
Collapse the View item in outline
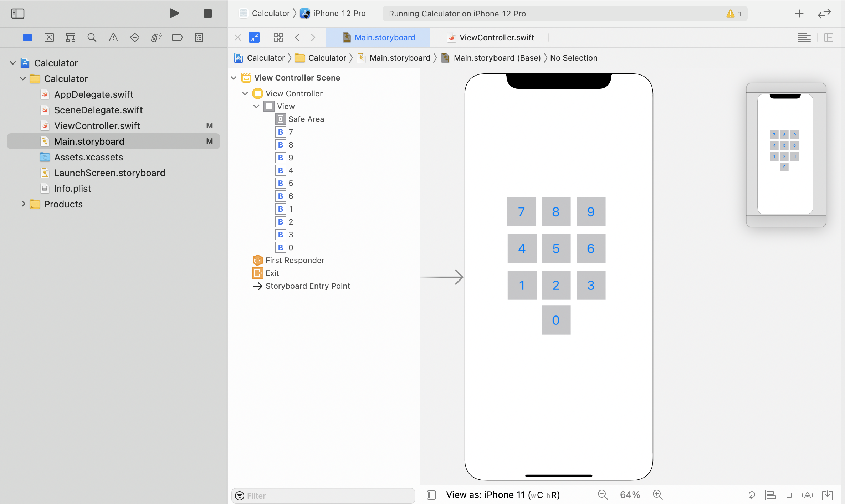pos(256,106)
